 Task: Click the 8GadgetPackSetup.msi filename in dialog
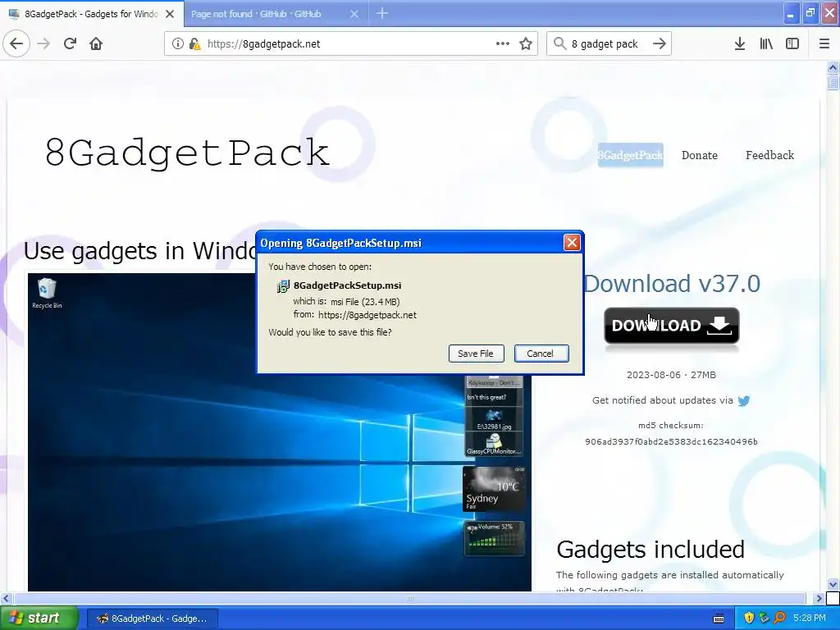347,285
